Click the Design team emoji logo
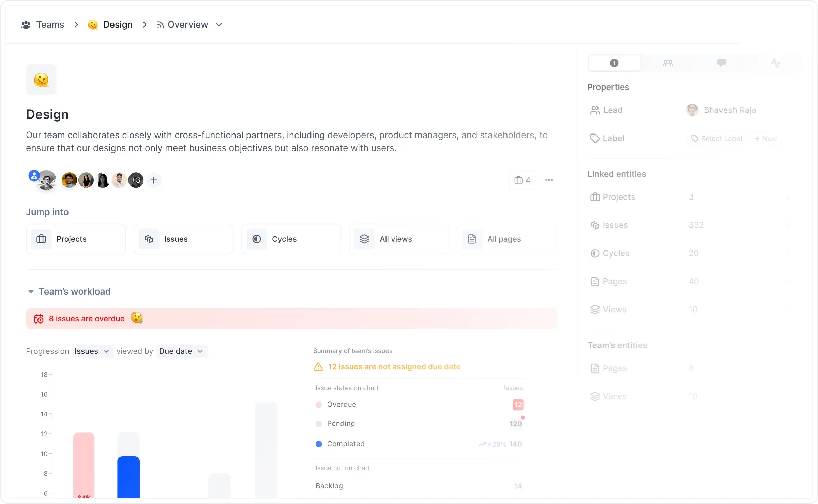The height and width of the screenshot is (504, 818). [x=41, y=80]
